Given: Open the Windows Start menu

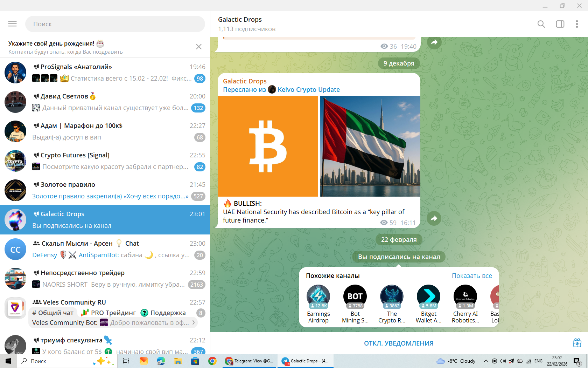Looking at the screenshot, I should [x=8, y=361].
